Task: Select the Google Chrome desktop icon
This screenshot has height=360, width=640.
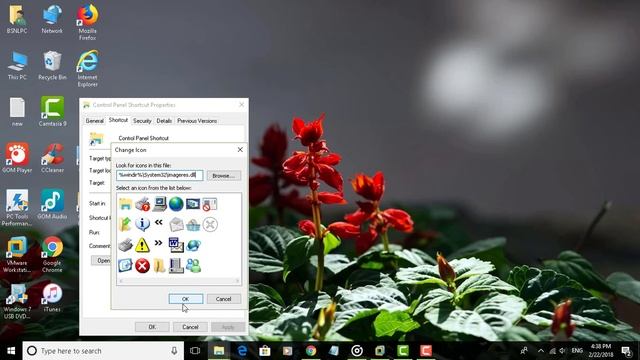Action: 52,254
